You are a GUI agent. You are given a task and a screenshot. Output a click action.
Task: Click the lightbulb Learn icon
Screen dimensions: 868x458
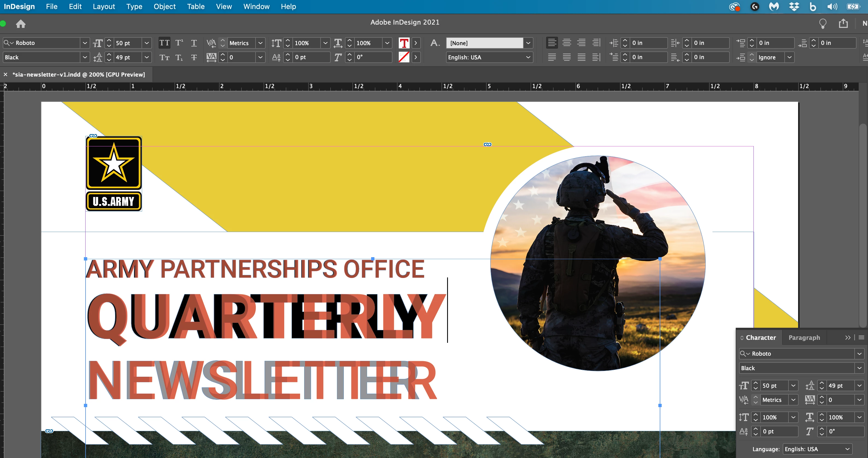click(823, 24)
